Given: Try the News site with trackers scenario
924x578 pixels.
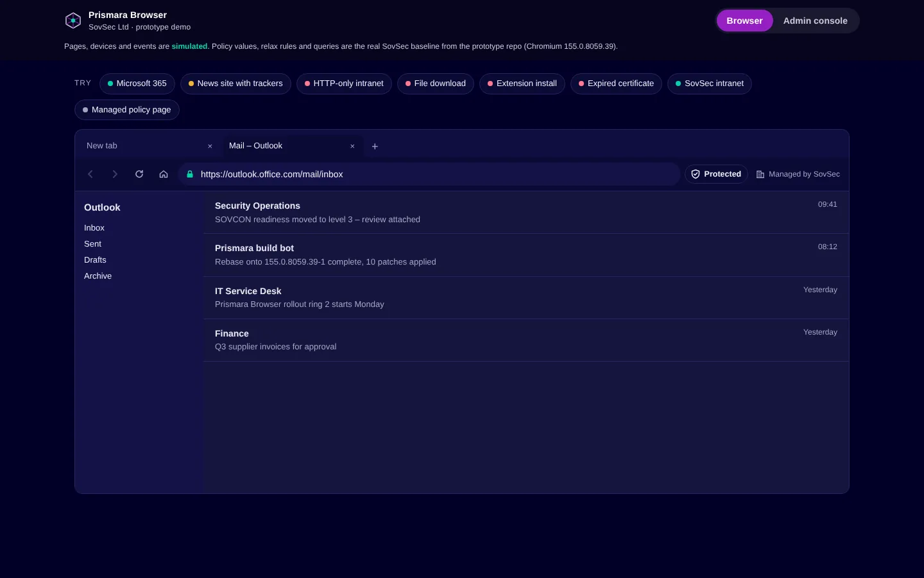Looking at the screenshot, I should pyautogui.click(x=235, y=83).
